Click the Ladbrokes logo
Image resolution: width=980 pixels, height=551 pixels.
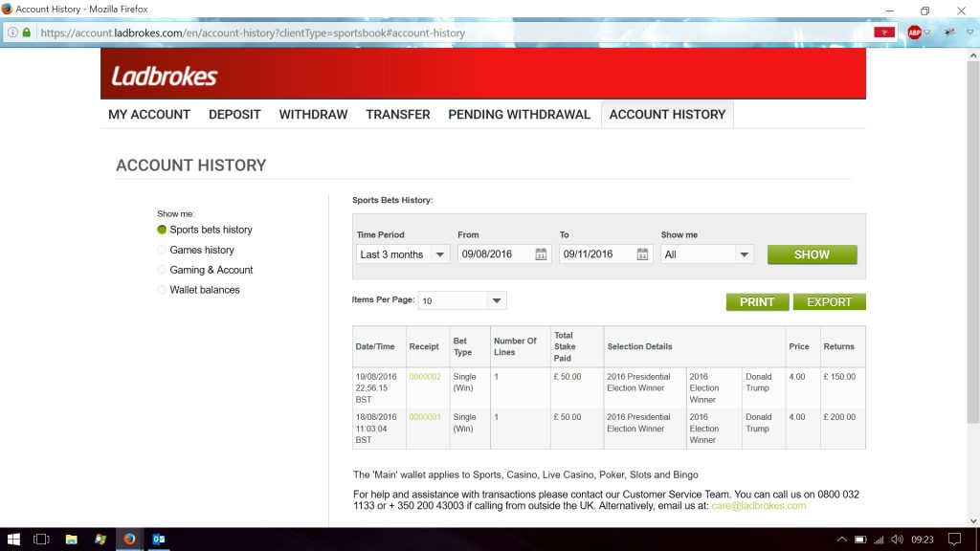click(x=165, y=77)
